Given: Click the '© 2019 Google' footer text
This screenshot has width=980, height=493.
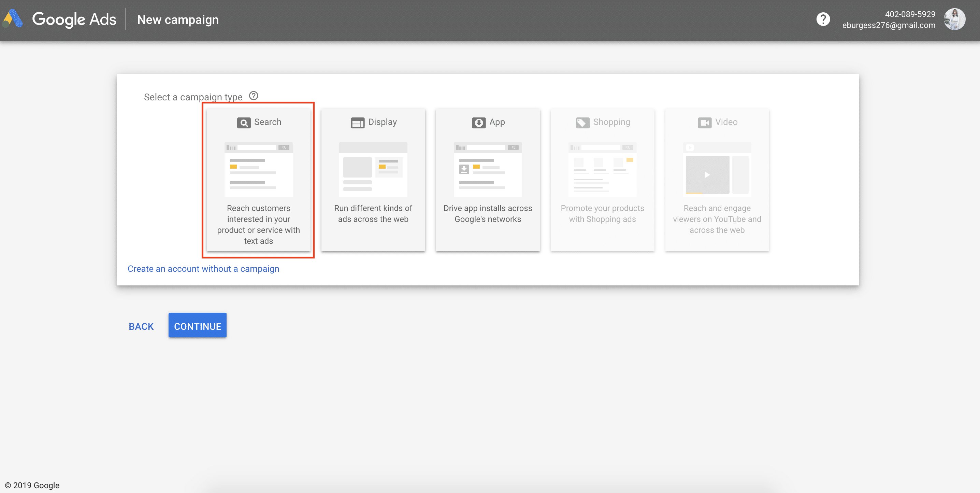Looking at the screenshot, I should point(32,485).
